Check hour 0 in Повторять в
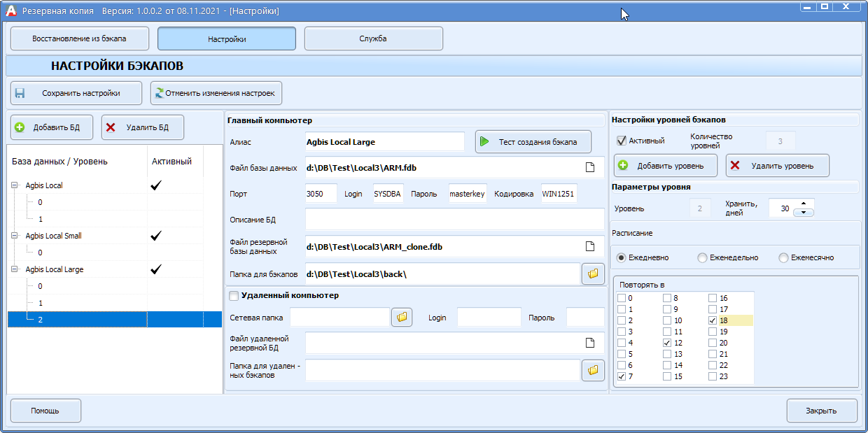 tap(622, 298)
